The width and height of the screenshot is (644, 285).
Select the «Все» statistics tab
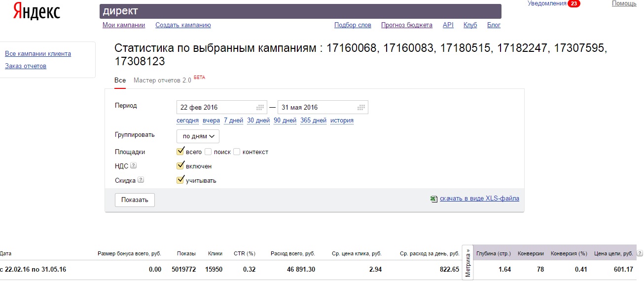[120, 80]
